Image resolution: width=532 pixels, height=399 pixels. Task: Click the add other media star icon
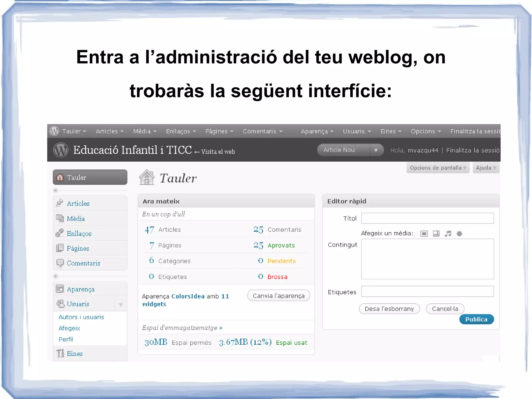pyautogui.click(x=459, y=234)
